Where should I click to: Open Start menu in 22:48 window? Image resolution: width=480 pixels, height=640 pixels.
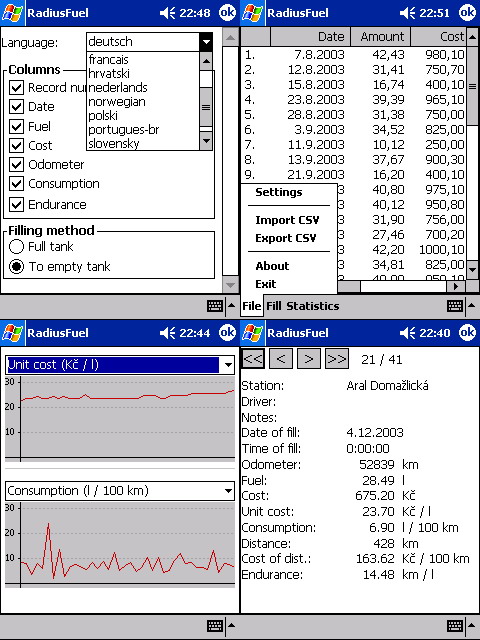tap(12, 13)
